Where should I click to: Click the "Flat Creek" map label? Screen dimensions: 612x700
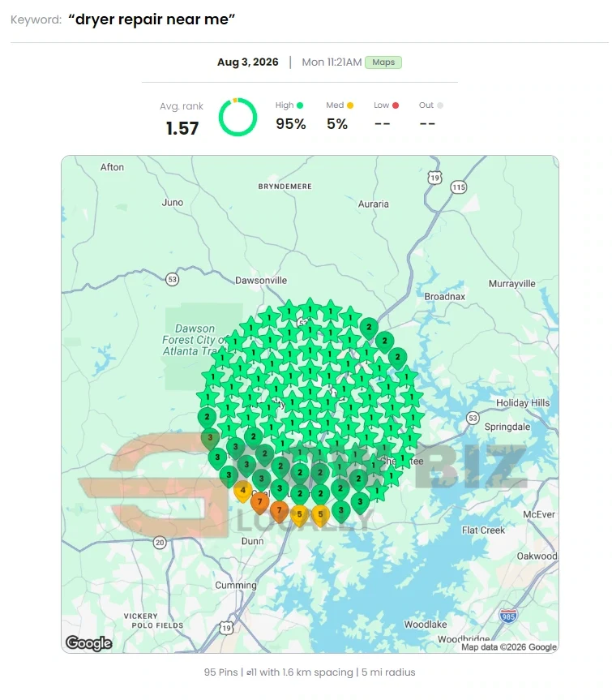pyautogui.click(x=483, y=530)
